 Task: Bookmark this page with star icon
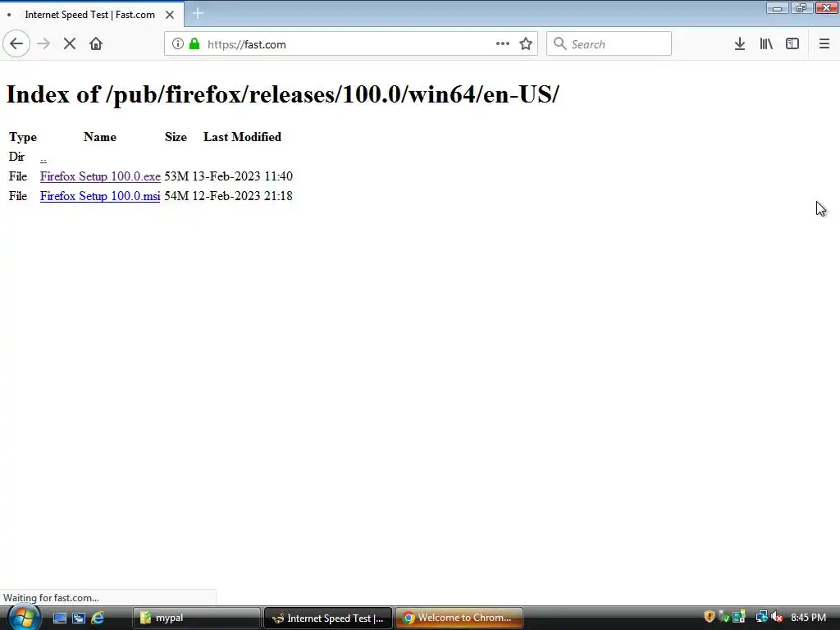(526, 44)
